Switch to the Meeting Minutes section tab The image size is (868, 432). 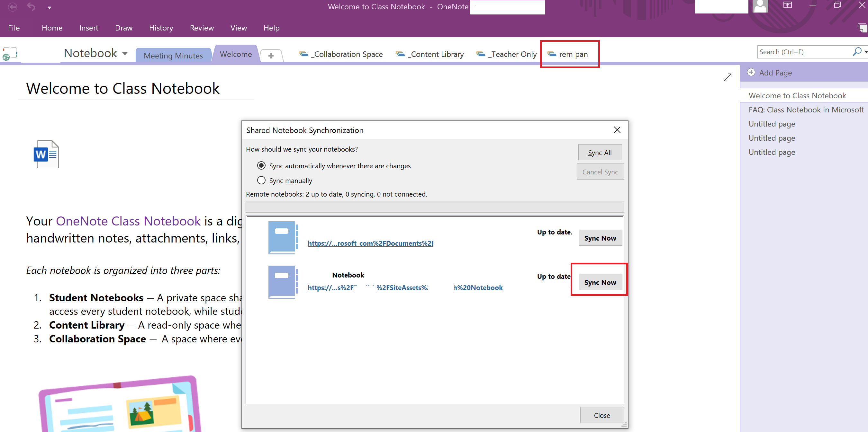click(x=173, y=55)
